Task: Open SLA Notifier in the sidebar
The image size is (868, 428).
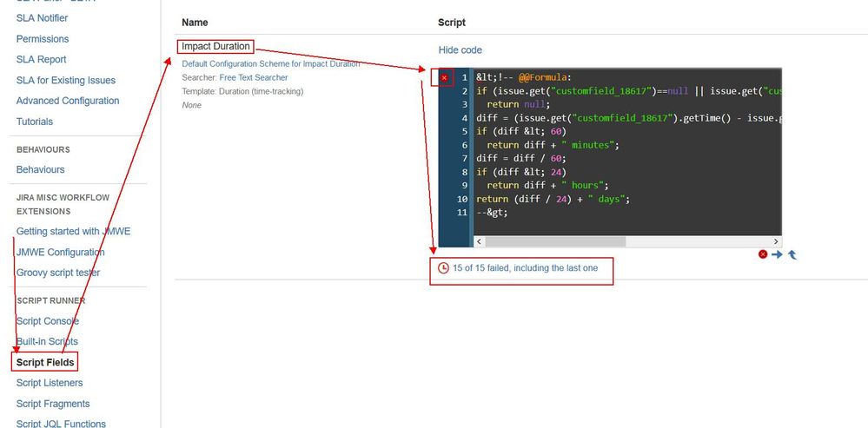Action: [x=42, y=17]
